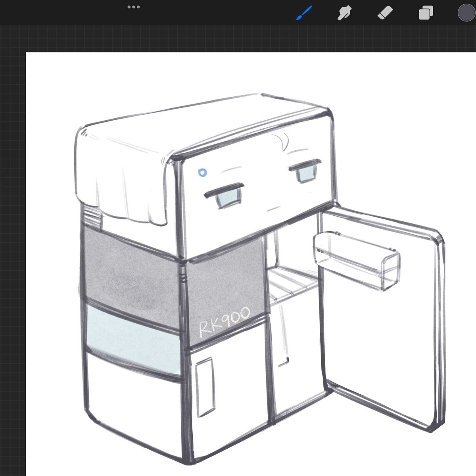
Task: Select the Eraser tool
Action: coord(385,13)
